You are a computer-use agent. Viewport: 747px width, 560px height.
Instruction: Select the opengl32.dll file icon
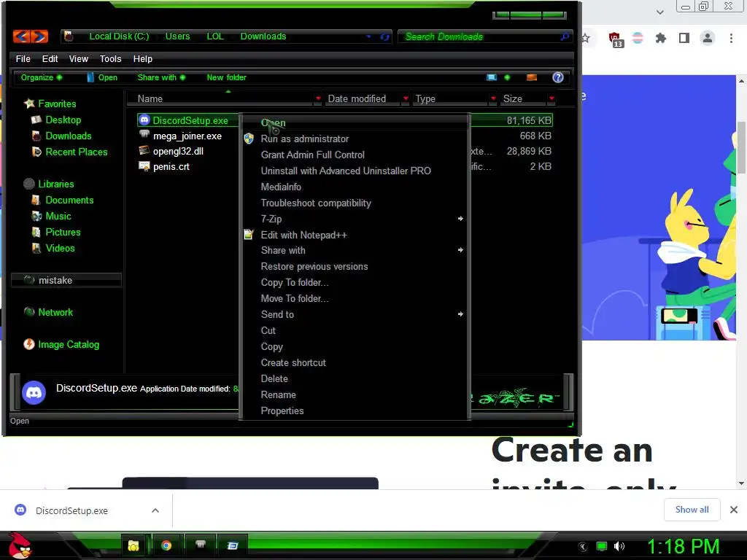point(144,150)
